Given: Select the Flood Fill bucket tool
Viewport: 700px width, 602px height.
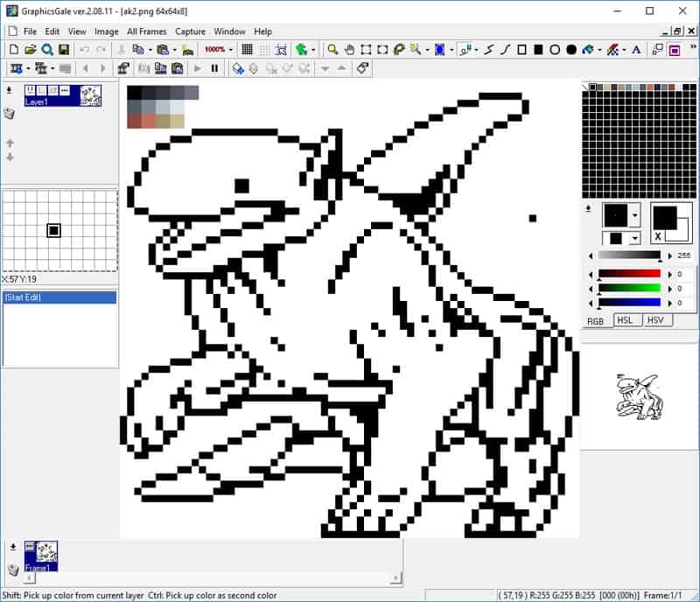Looking at the screenshot, I should click(588, 50).
